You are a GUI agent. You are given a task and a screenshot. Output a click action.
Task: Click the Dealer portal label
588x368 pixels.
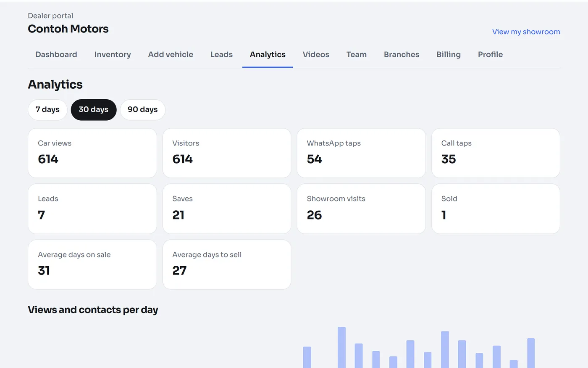pos(50,16)
